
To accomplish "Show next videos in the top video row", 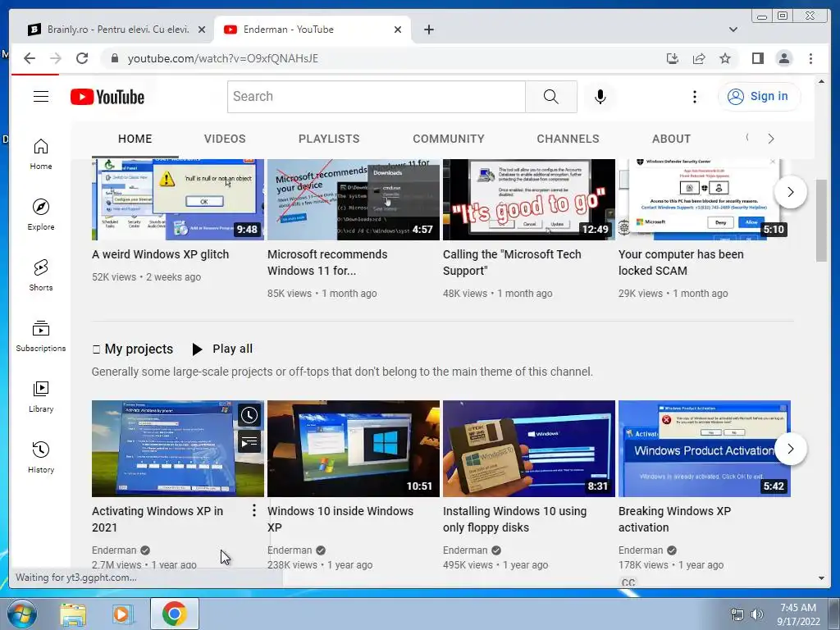I will 790,192.
